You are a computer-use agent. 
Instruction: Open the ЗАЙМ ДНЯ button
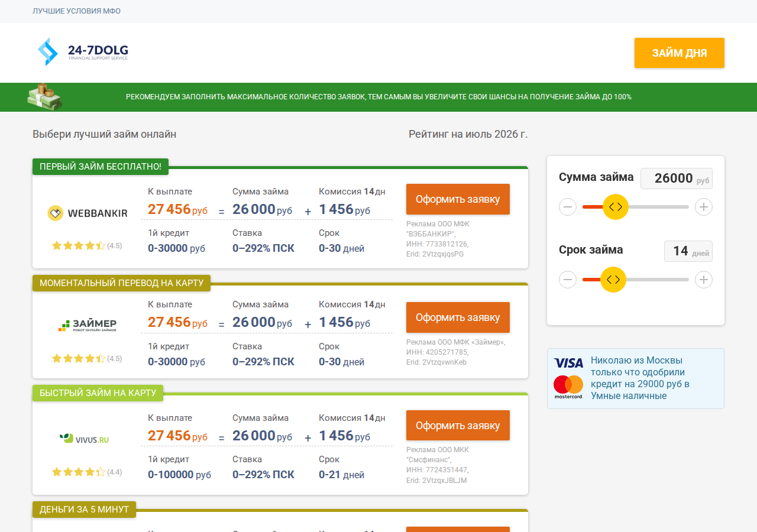(680, 53)
